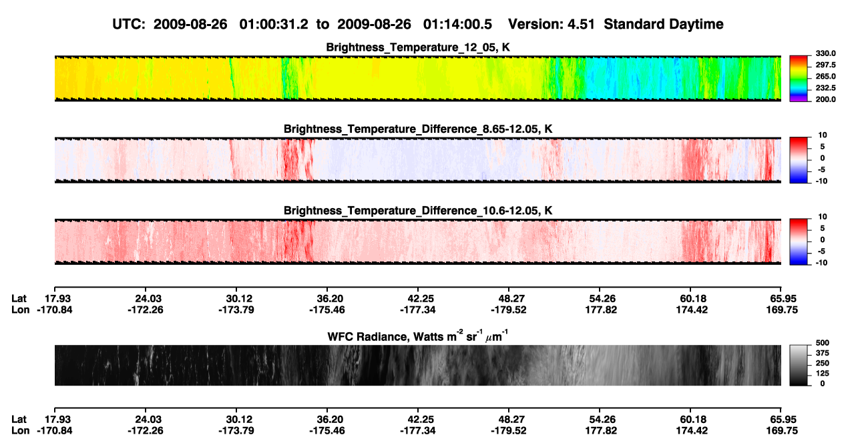Viewport: 868px width, 445px height.
Task: Click the Lat axis label under temperature panels
Action: 20,298
